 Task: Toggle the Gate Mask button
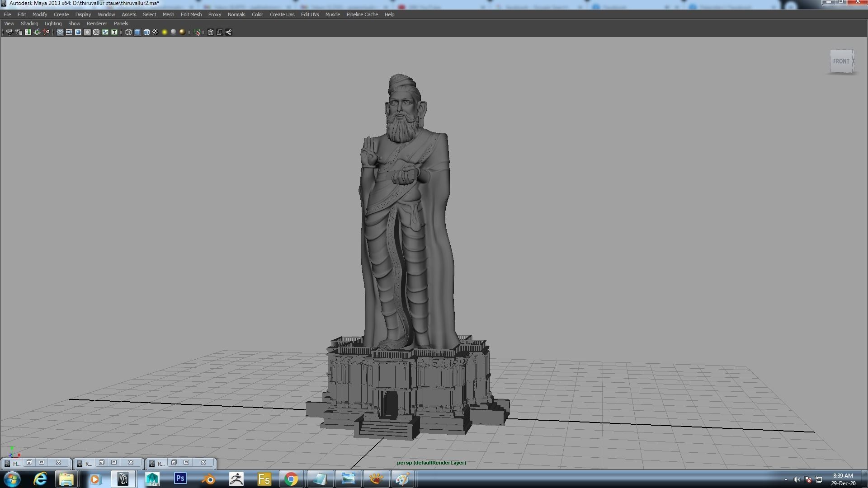coord(87,32)
